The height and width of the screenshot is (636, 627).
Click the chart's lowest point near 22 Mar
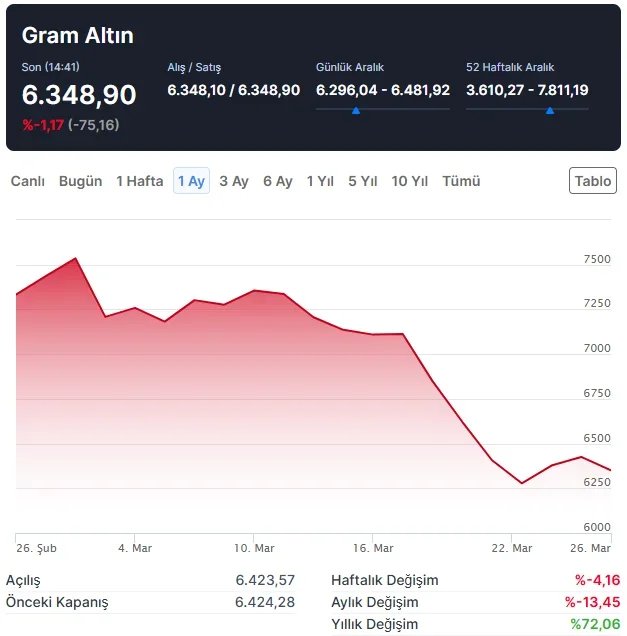pyautogui.click(x=522, y=483)
